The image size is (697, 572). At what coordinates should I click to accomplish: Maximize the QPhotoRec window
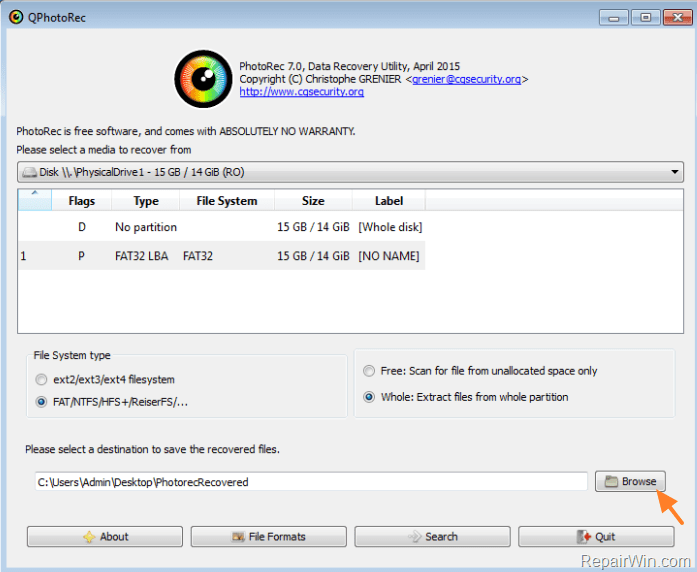point(645,18)
